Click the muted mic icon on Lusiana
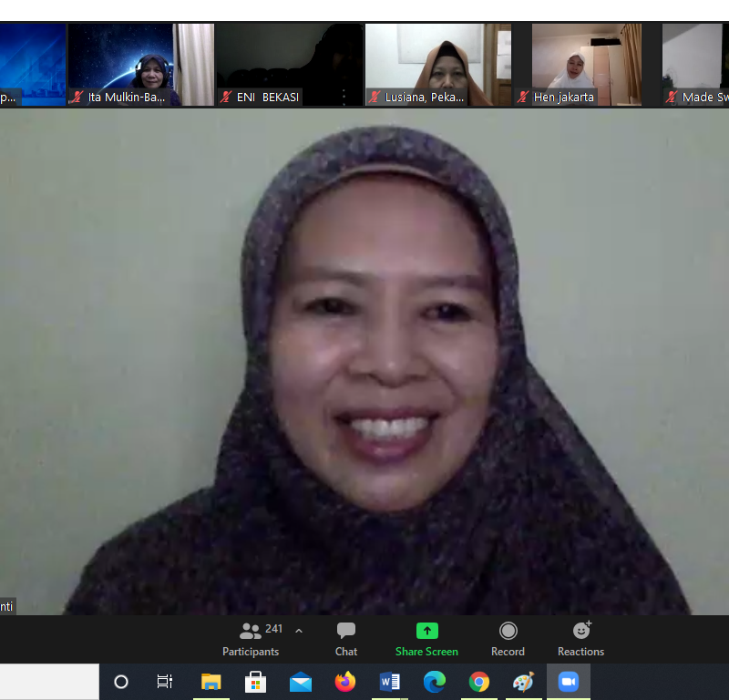 pos(375,98)
